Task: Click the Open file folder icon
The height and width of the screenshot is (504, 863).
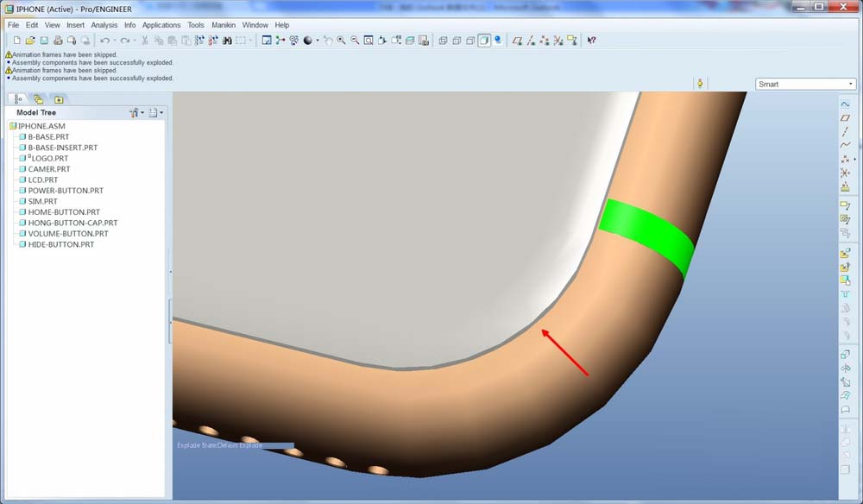Action: [x=30, y=41]
